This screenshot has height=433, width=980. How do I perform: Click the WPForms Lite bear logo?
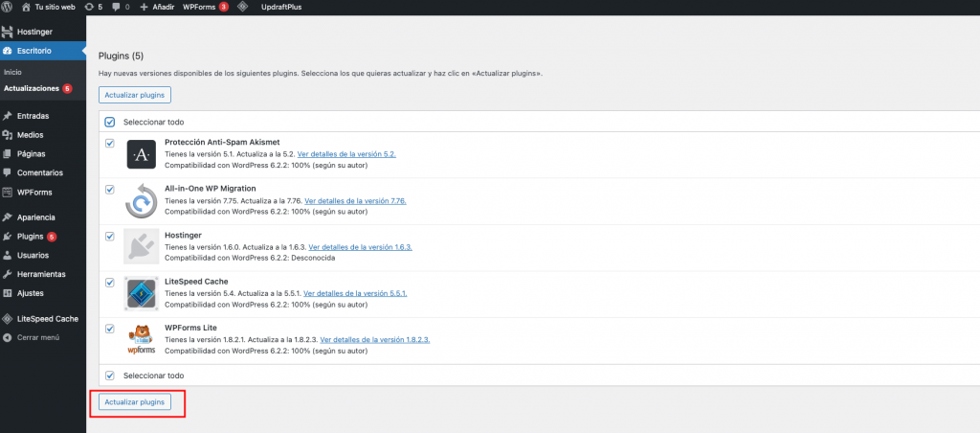(x=142, y=339)
